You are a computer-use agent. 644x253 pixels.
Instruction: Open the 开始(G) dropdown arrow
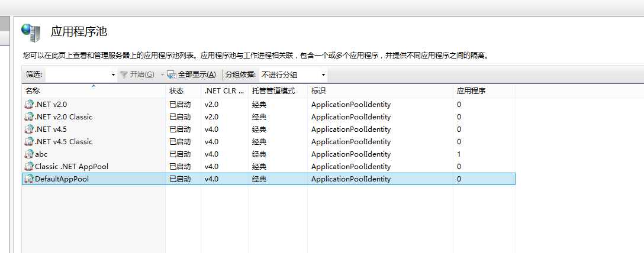coord(162,75)
